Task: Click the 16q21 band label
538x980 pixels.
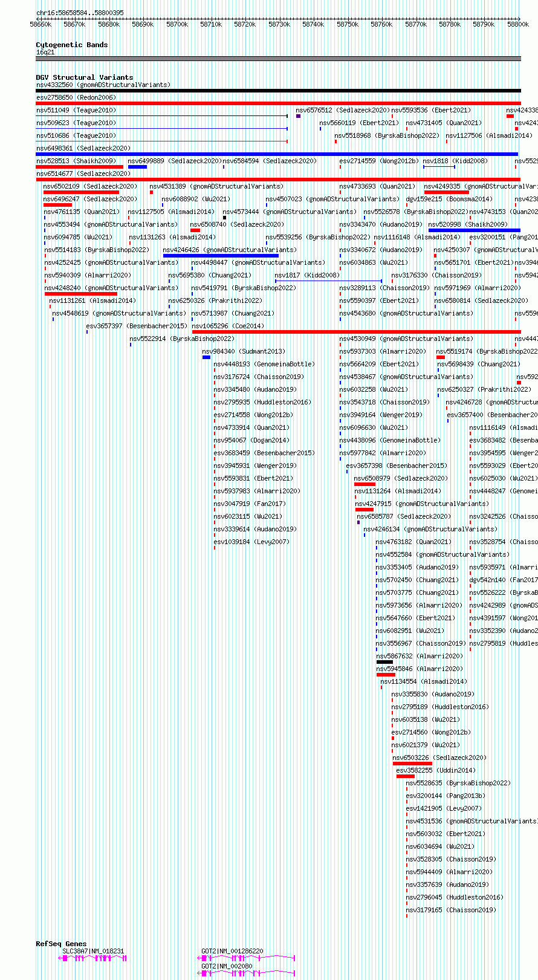Action: click(45, 52)
